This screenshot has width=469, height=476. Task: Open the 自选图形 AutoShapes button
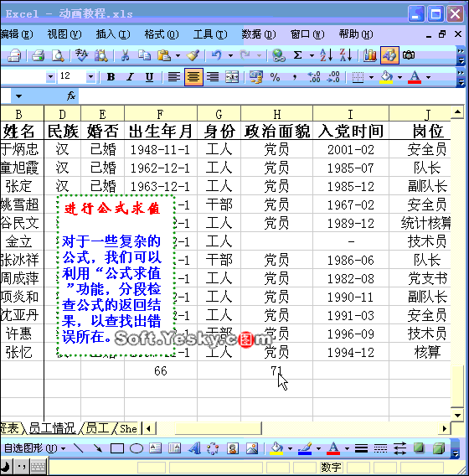34,448
